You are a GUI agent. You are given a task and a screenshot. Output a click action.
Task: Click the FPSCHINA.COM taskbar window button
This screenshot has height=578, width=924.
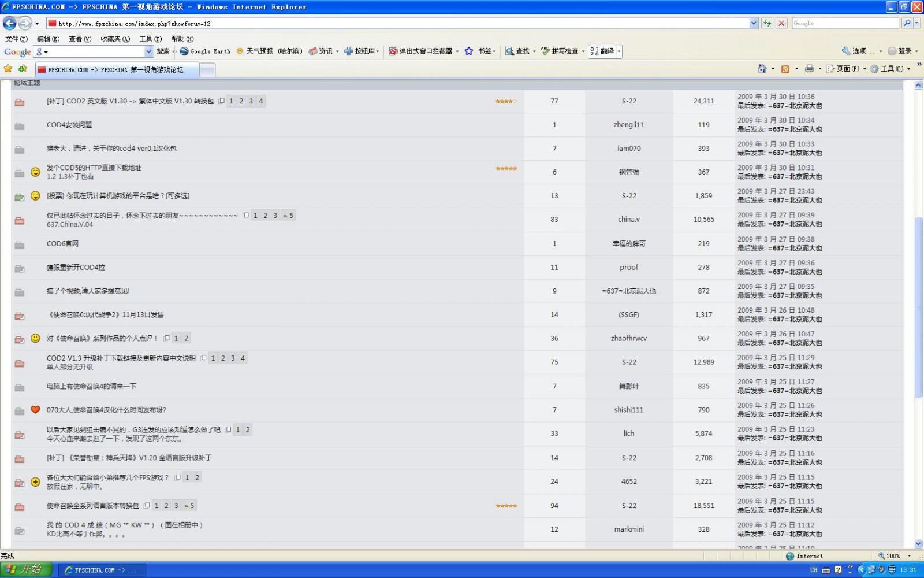pyautogui.click(x=102, y=570)
